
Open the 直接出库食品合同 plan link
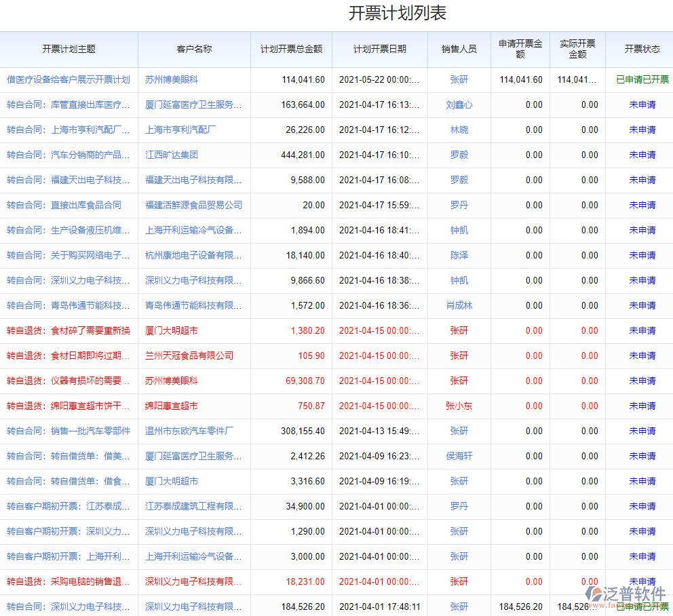click(x=64, y=205)
